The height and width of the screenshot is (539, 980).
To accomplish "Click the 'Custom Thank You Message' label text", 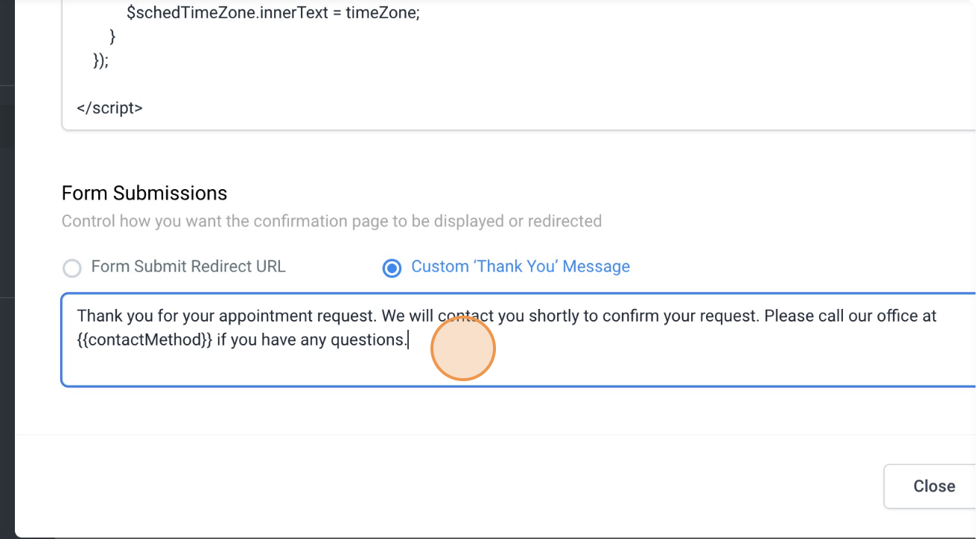I will 520,267.
